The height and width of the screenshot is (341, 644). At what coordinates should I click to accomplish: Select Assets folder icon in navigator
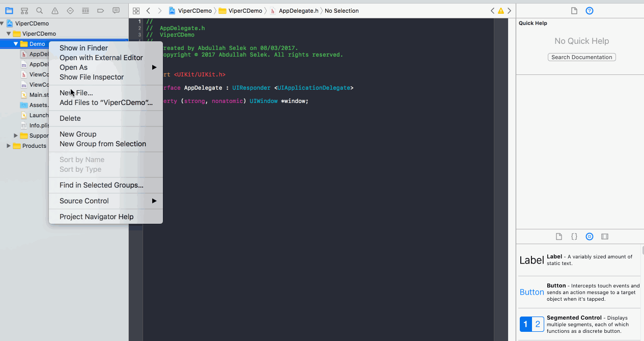pos(24,105)
